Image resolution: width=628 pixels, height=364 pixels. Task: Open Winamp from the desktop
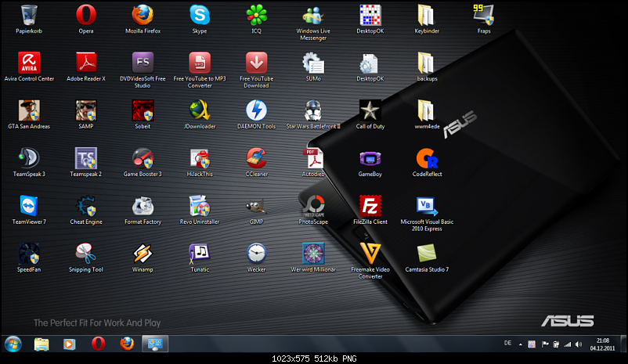143,254
